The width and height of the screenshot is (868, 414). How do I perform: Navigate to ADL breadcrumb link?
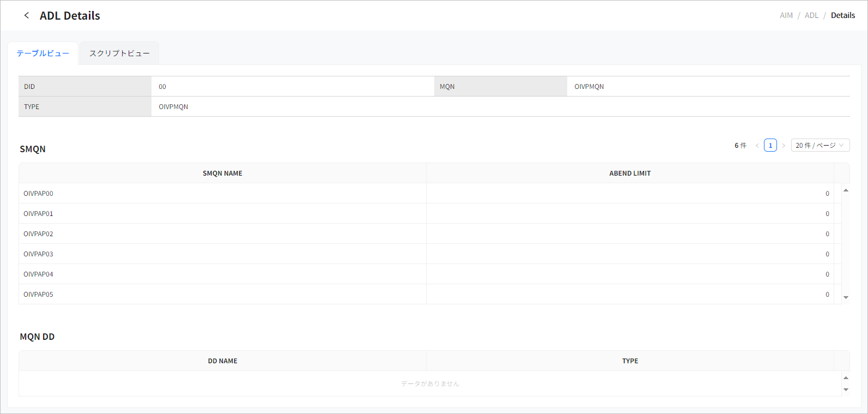coord(811,15)
